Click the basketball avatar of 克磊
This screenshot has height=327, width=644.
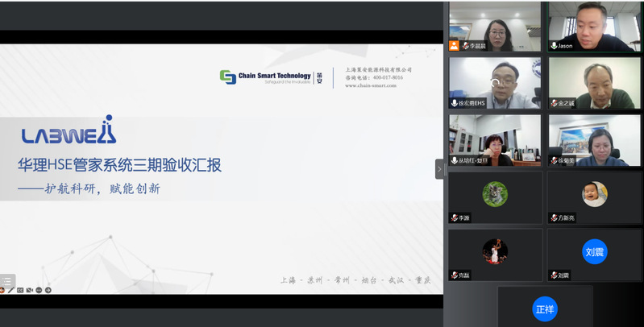495,251
